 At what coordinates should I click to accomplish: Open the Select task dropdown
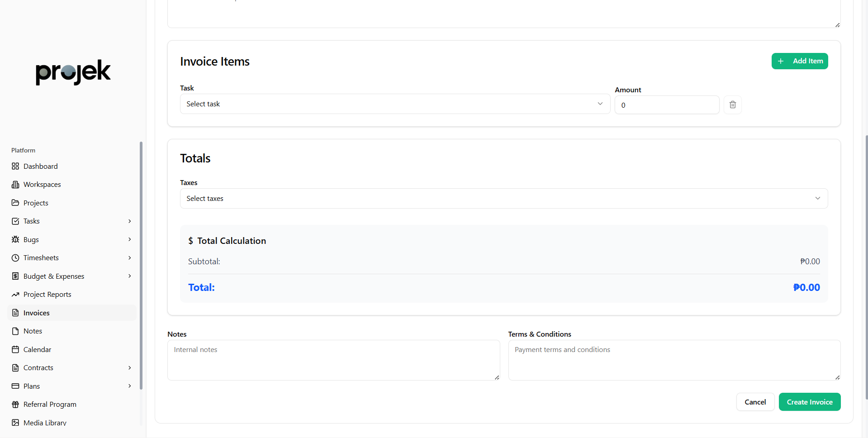(394, 104)
